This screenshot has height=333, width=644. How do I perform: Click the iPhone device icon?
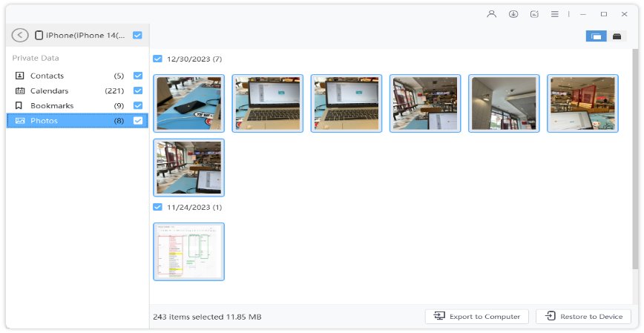pos(39,35)
